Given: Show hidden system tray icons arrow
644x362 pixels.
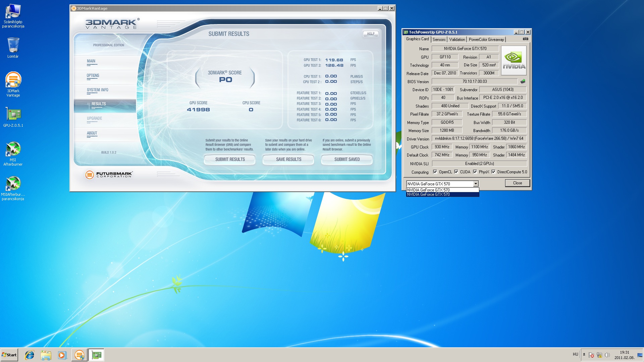Looking at the screenshot, I should (x=584, y=355).
